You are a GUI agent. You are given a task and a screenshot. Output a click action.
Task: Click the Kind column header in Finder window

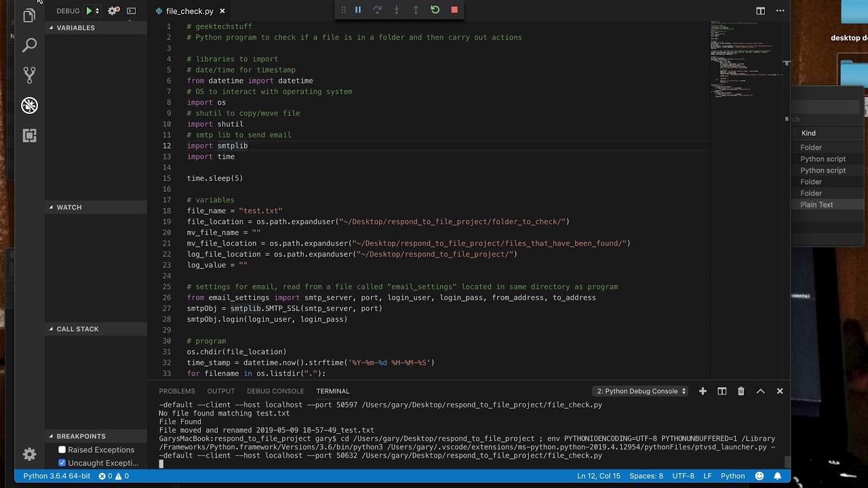tap(808, 134)
